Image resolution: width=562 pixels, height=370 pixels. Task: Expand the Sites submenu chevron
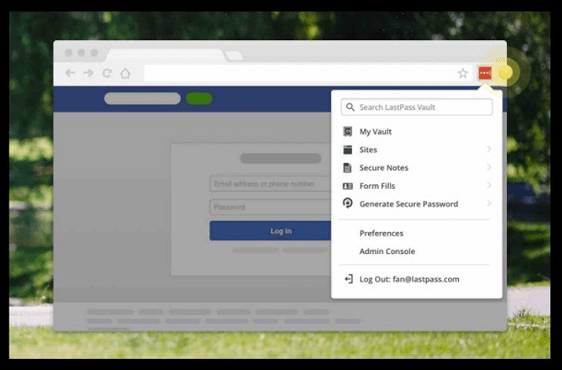point(489,149)
